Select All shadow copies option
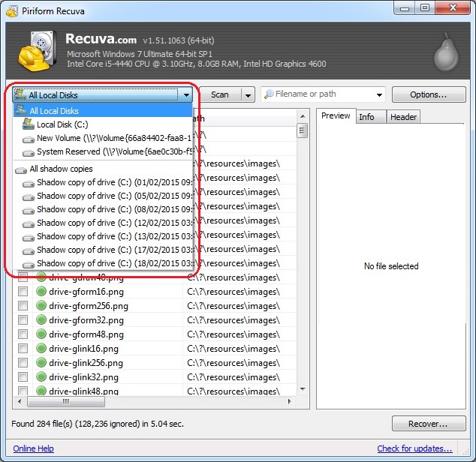The image size is (476, 462). [103, 169]
